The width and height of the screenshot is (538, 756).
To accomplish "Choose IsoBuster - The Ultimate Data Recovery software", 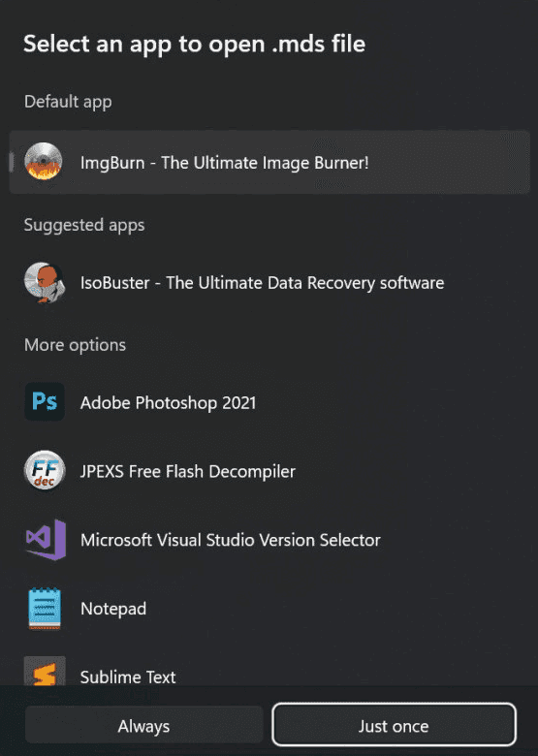I will pos(269,283).
